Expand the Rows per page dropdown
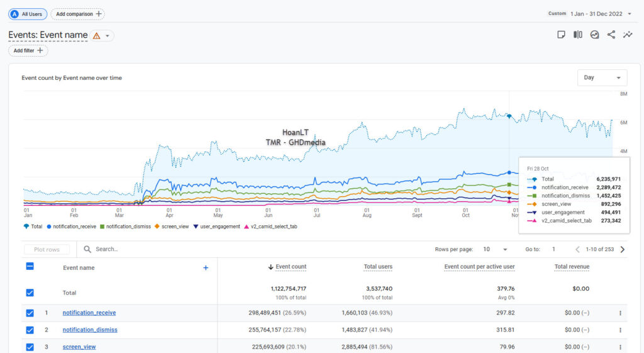 click(495, 249)
